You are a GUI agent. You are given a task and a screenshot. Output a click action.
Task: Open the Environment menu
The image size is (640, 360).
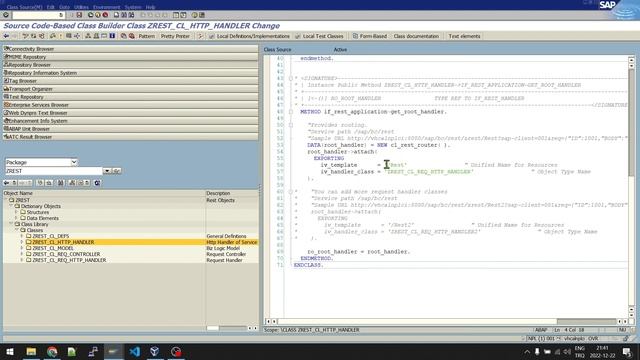click(x=107, y=7)
